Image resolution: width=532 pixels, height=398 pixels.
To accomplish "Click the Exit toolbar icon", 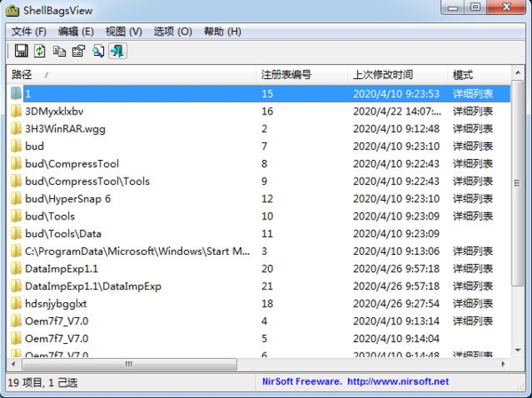I will 118,52.
